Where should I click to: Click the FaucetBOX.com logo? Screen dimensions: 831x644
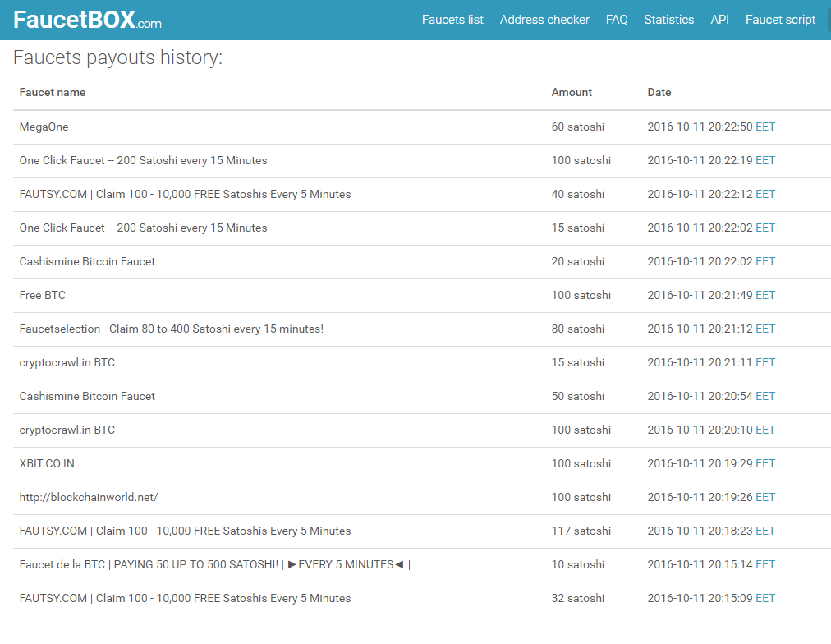point(87,21)
